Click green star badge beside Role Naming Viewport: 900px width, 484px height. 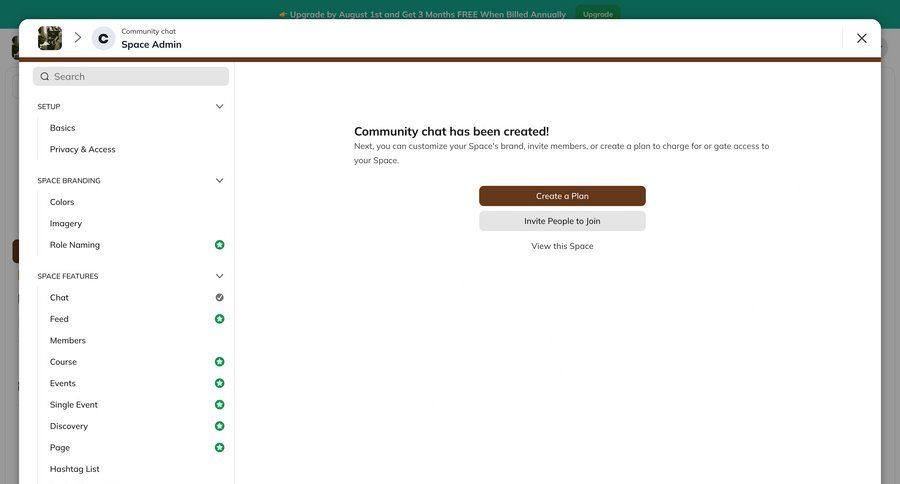pyautogui.click(x=219, y=245)
